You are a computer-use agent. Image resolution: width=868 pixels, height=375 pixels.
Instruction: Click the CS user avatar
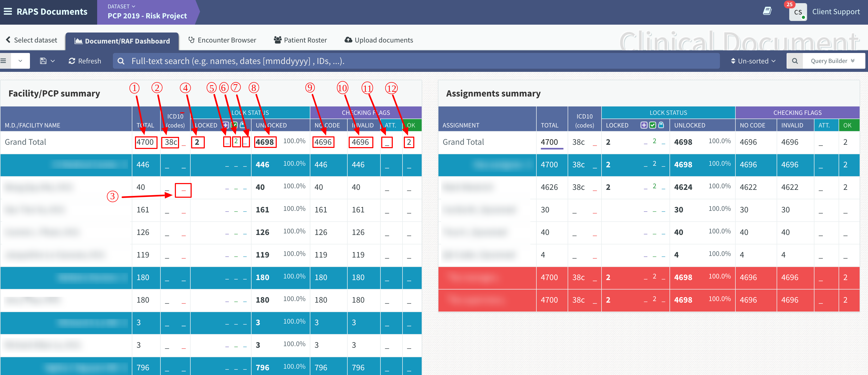coord(798,12)
